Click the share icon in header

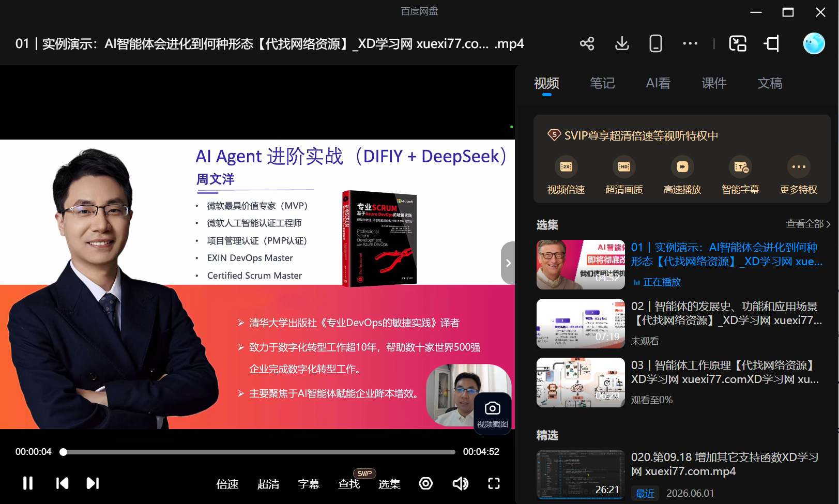click(587, 43)
